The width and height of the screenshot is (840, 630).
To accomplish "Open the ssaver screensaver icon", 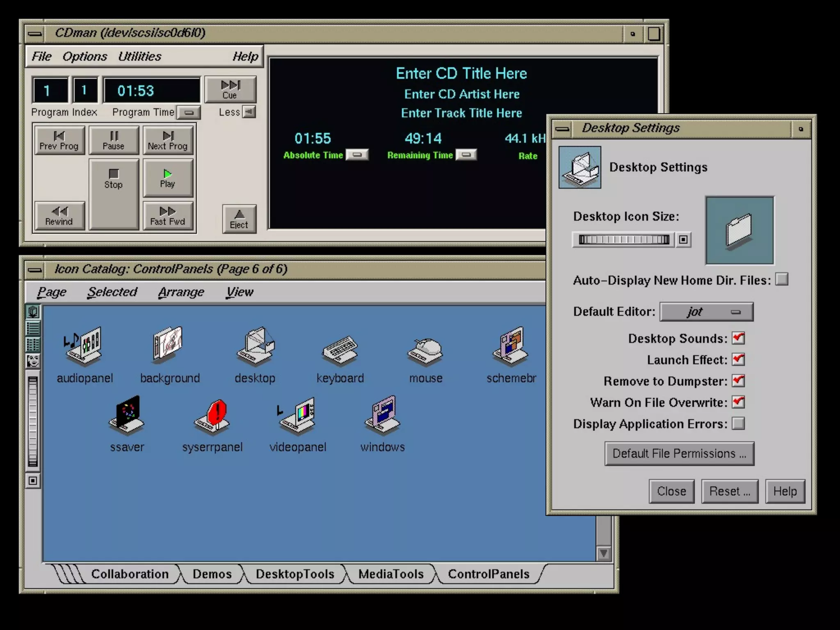I will tap(127, 415).
